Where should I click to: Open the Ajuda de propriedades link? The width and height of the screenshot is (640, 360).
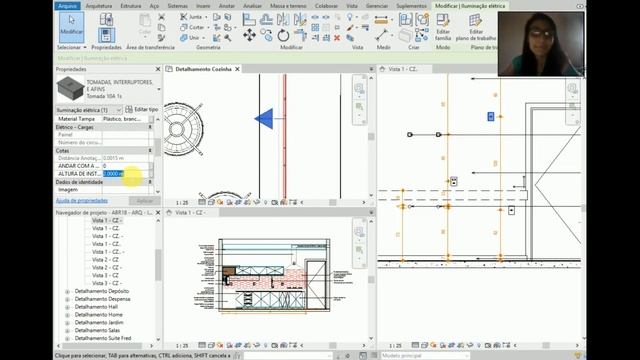coord(82,201)
